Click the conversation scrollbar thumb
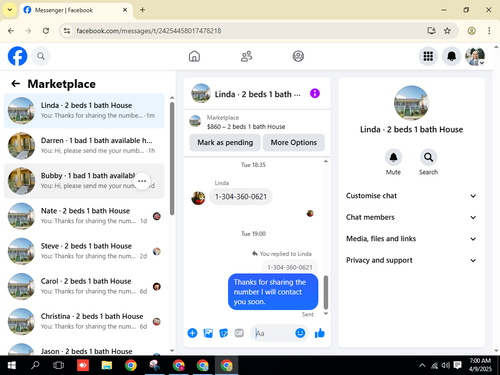Image resolution: width=500 pixels, height=375 pixels. point(326,292)
